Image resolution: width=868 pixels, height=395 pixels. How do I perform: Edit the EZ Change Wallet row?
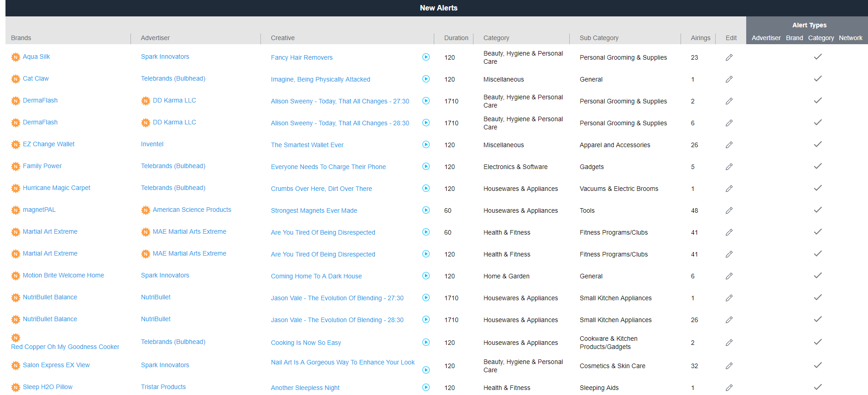pyautogui.click(x=729, y=145)
